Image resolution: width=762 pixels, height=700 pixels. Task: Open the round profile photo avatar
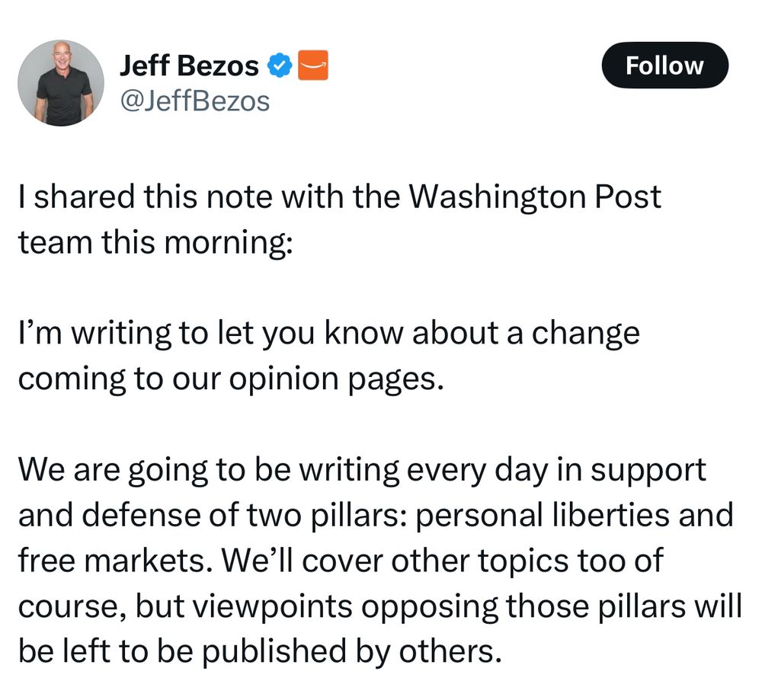61,82
